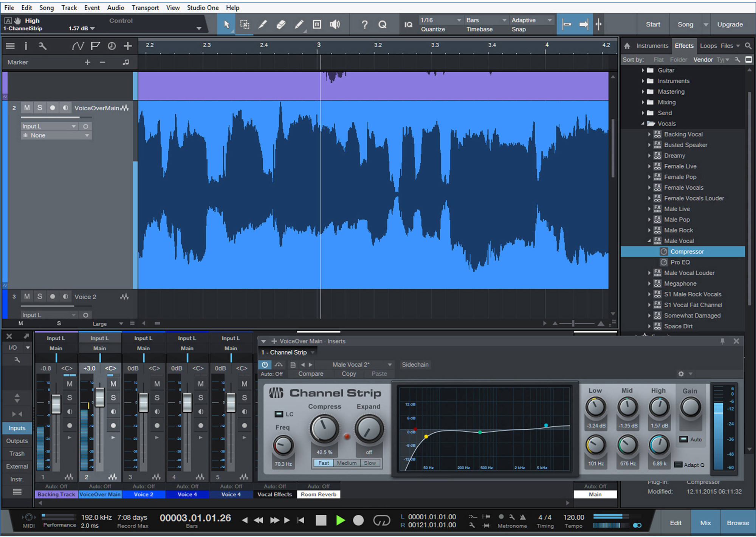
Task: Toggle monitor on Voice 2 track
Action: pyautogui.click(x=65, y=297)
